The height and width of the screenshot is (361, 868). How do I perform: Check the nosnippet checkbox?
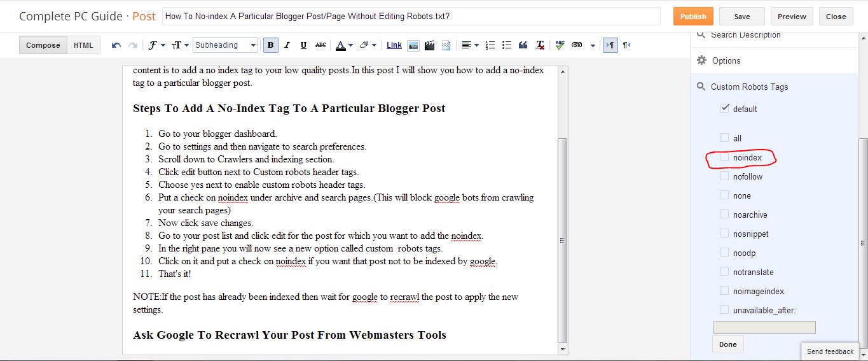(724, 233)
